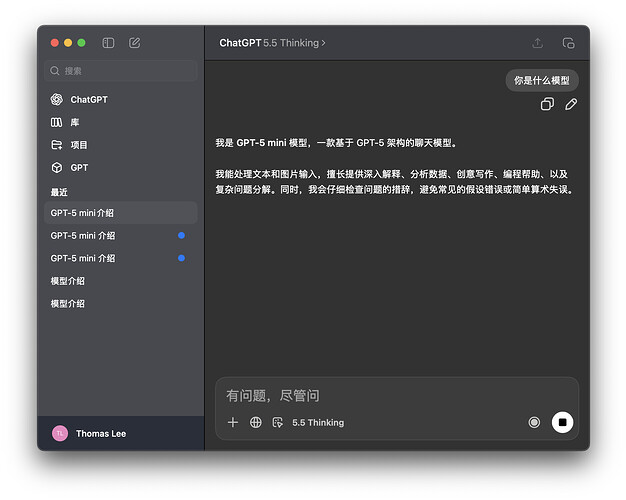Open the first unread GPT-5 mini 介绍 chat

pos(121,236)
